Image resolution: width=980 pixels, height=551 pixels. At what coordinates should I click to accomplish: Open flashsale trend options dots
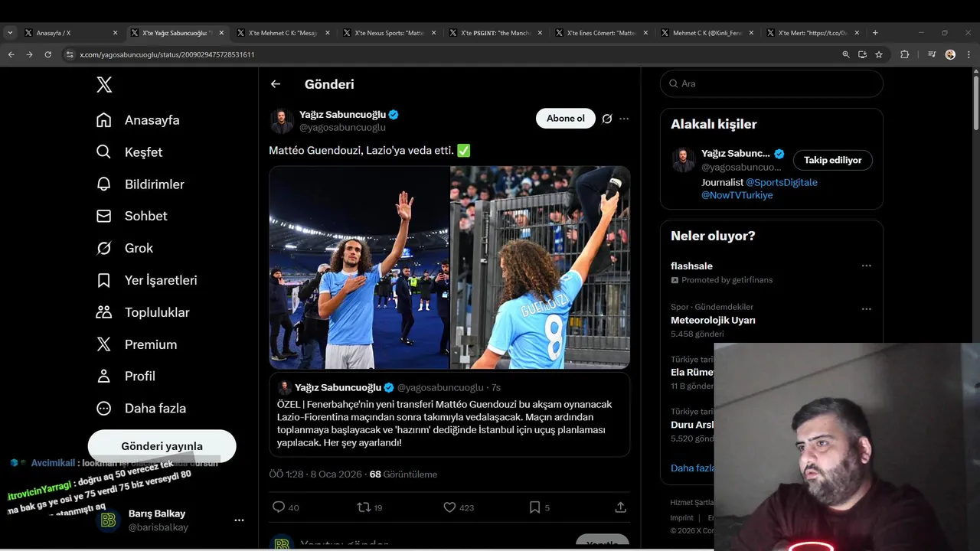click(866, 266)
